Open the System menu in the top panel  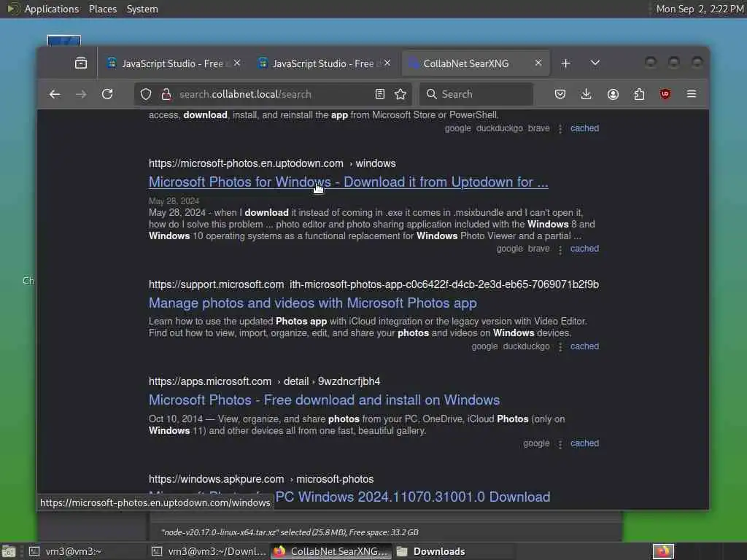142,9
